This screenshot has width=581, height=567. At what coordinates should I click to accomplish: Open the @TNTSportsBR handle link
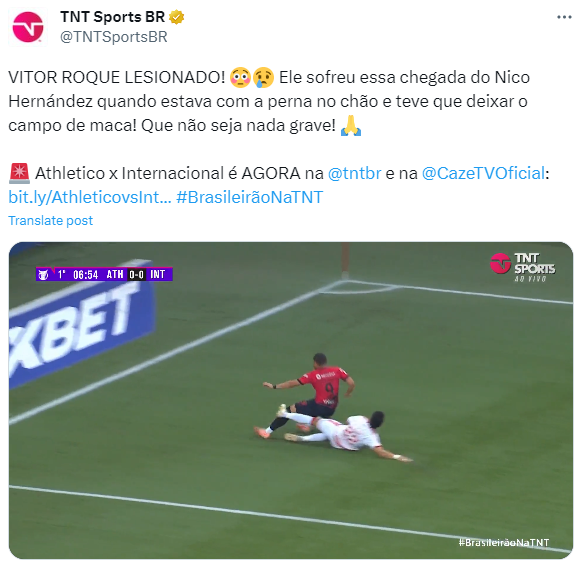coord(114,37)
